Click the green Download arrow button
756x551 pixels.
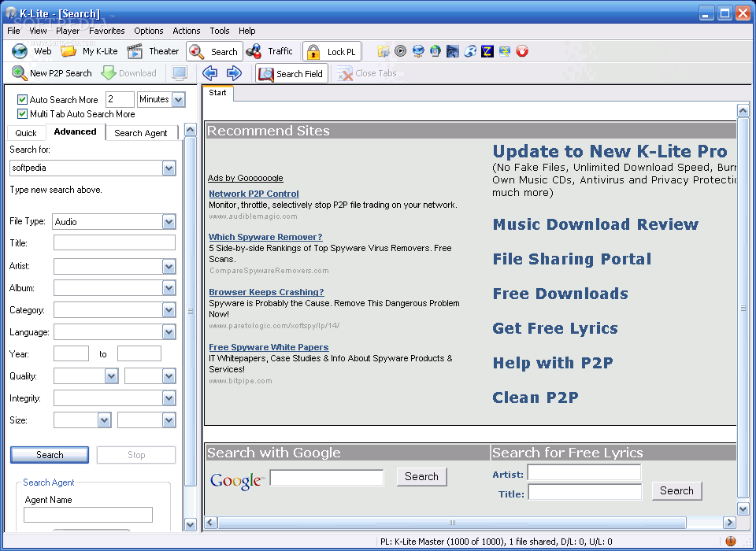pos(128,73)
